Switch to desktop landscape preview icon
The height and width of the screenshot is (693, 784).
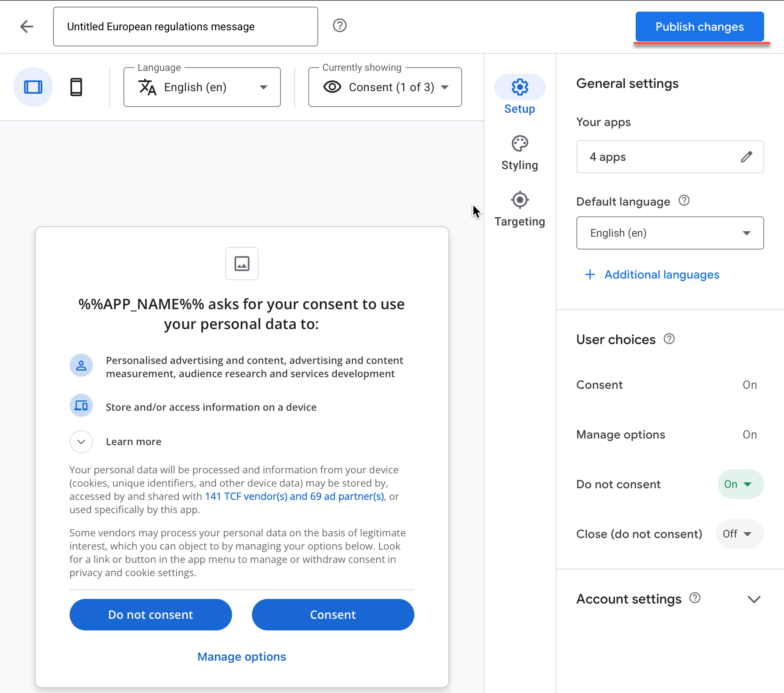tap(33, 87)
